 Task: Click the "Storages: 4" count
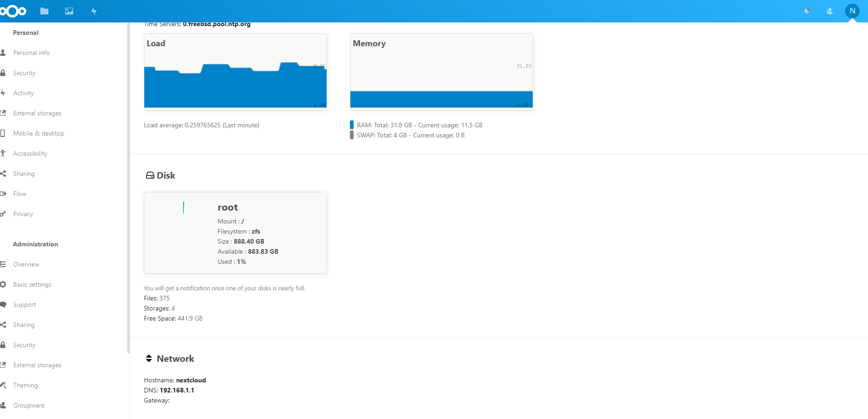[159, 308]
